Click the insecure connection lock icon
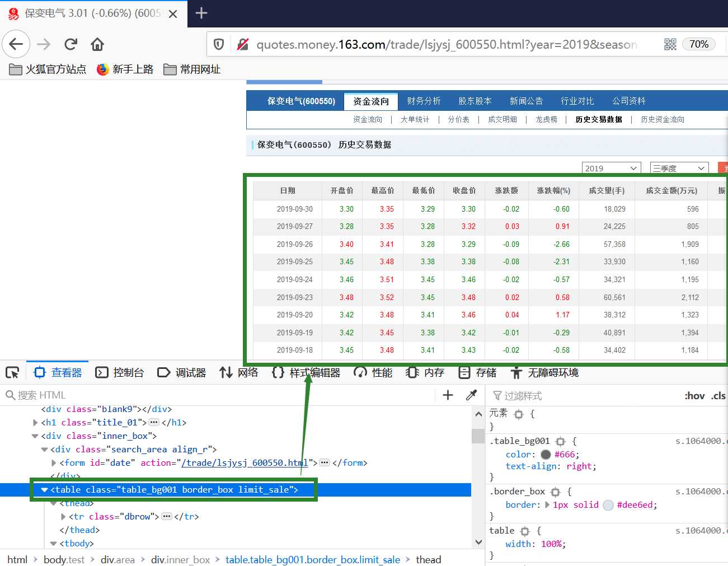728x566 pixels. 243,44
